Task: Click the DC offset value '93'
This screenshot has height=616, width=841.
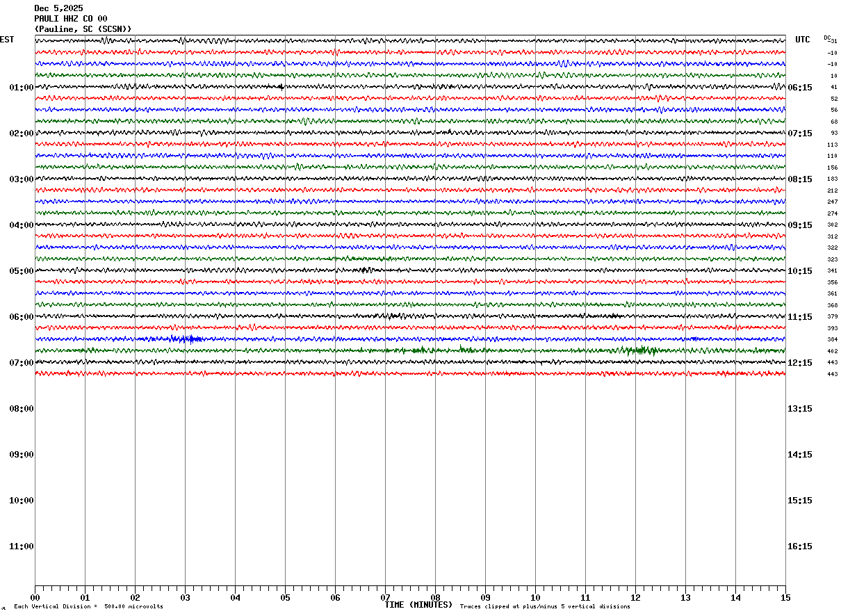Action: point(834,133)
